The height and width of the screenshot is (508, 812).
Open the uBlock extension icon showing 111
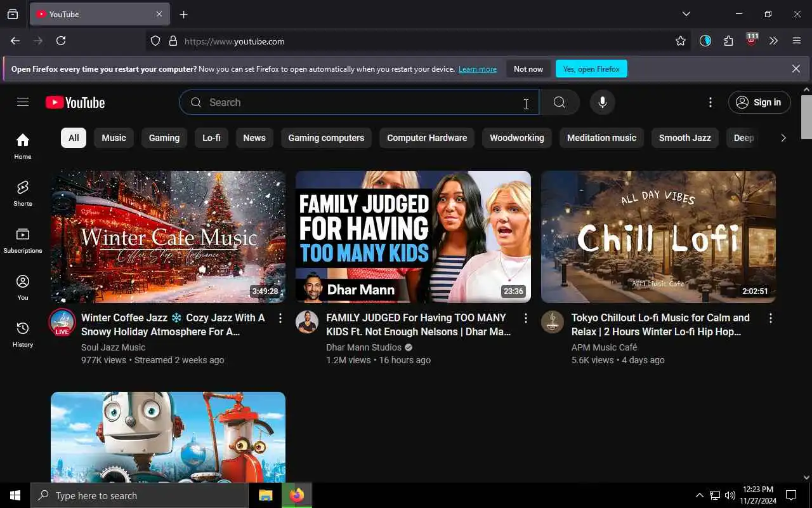tap(752, 40)
